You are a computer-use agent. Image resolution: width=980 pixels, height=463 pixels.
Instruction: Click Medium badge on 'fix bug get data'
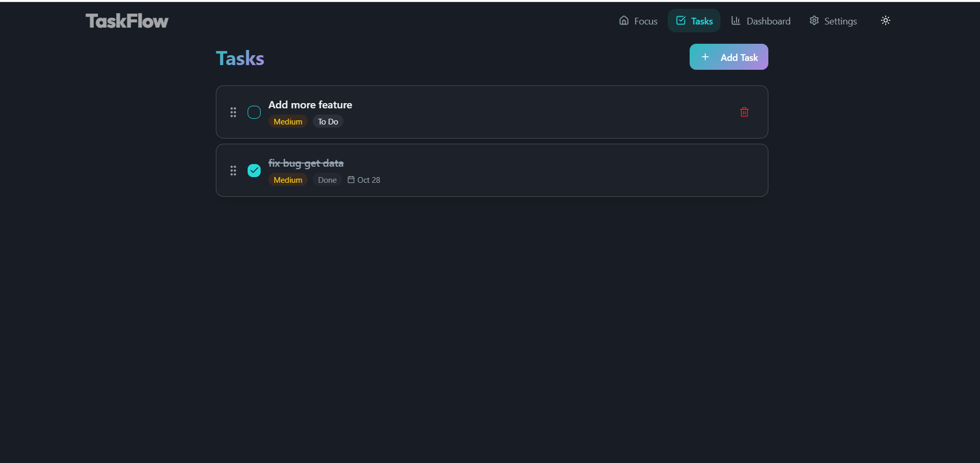288,180
